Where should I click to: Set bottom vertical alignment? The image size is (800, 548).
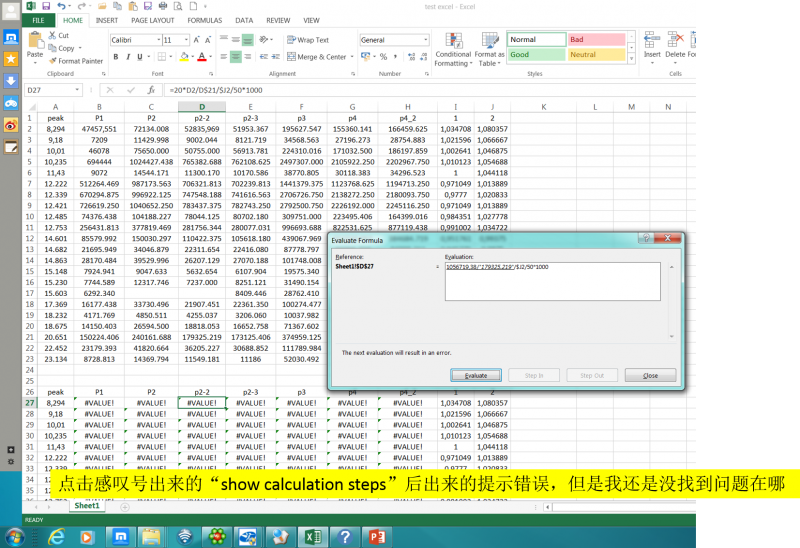coord(247,40)
